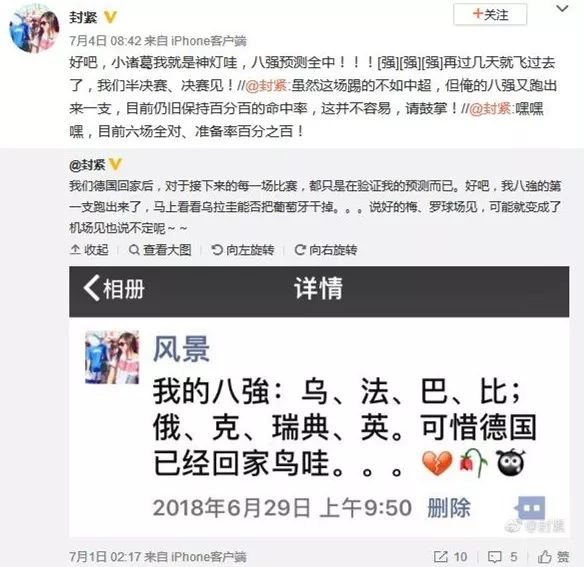
Task: Click the gold V verification badge at top
Action: click(110, 17)
